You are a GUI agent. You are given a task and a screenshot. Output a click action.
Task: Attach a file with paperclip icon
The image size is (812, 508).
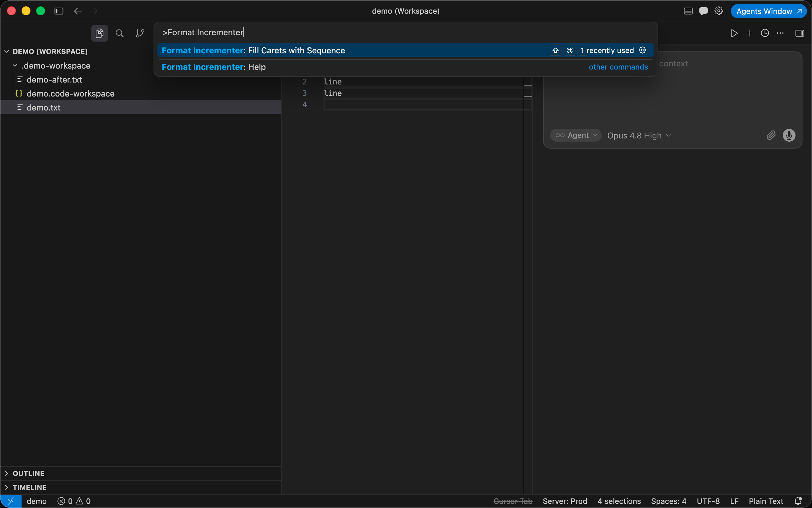click(771, 135)
